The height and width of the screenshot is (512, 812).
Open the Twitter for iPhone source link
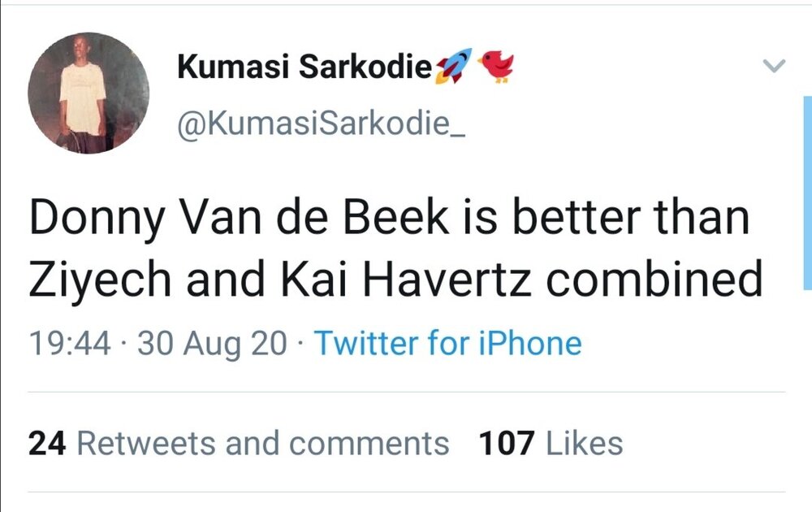click(448, 343)
